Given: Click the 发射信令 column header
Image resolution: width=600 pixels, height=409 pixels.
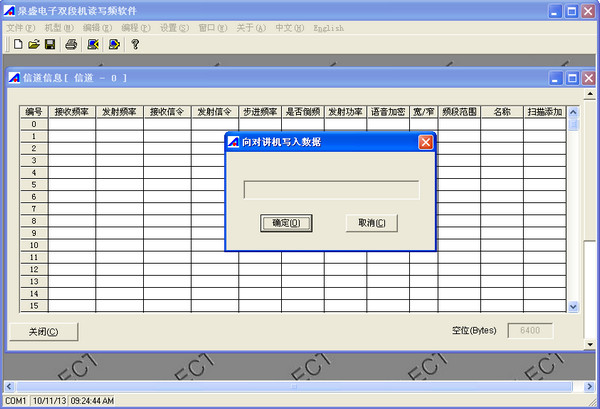Looking at the screenshot, I should point(215,112).
